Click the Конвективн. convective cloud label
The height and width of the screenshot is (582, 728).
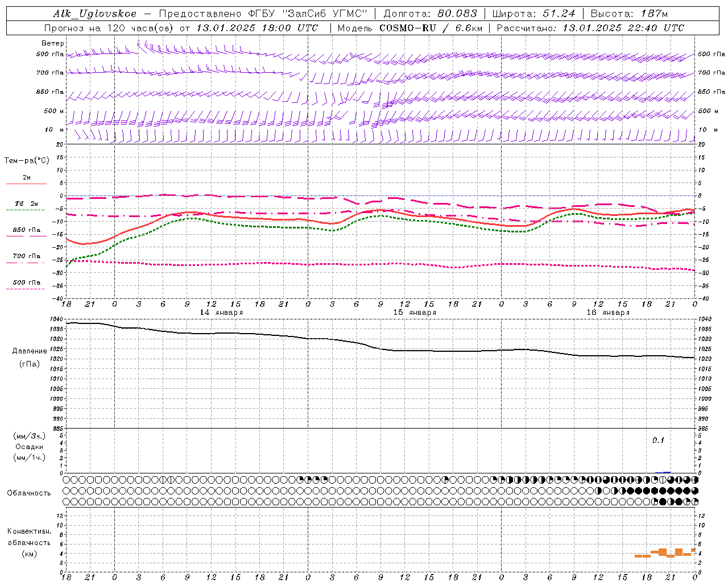[x=30, y=531]
